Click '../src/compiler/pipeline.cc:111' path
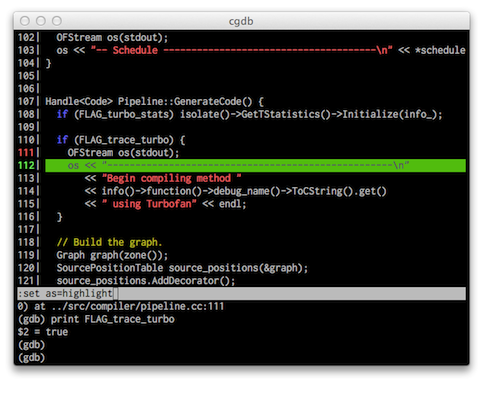 point(138,306)
